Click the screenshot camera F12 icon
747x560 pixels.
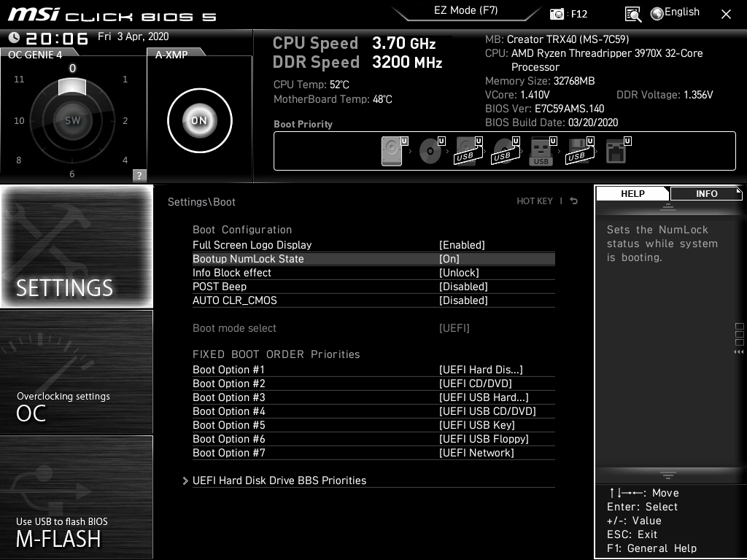coord(557,14)
